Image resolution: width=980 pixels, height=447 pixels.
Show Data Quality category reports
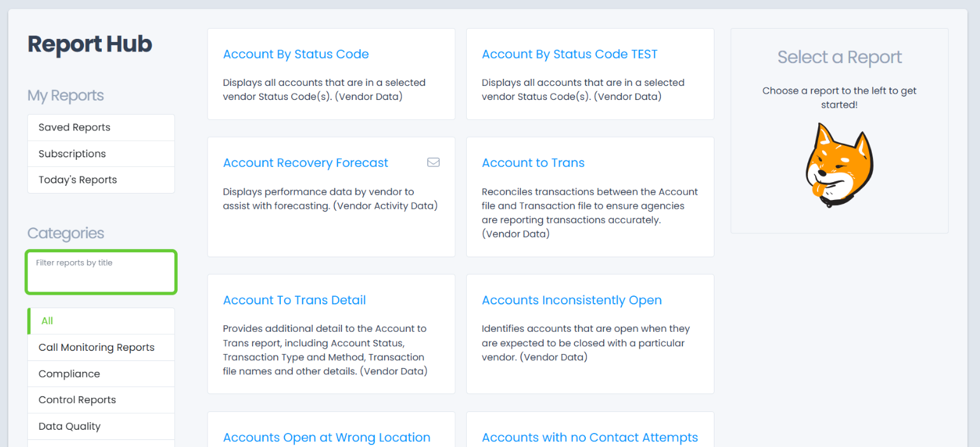click(69, 426)
